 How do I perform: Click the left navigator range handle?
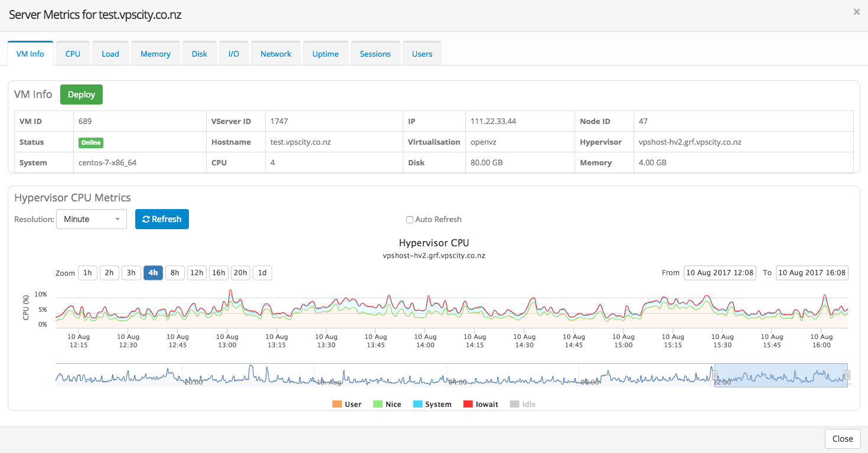pyautogui.click(x=714, y=375)
